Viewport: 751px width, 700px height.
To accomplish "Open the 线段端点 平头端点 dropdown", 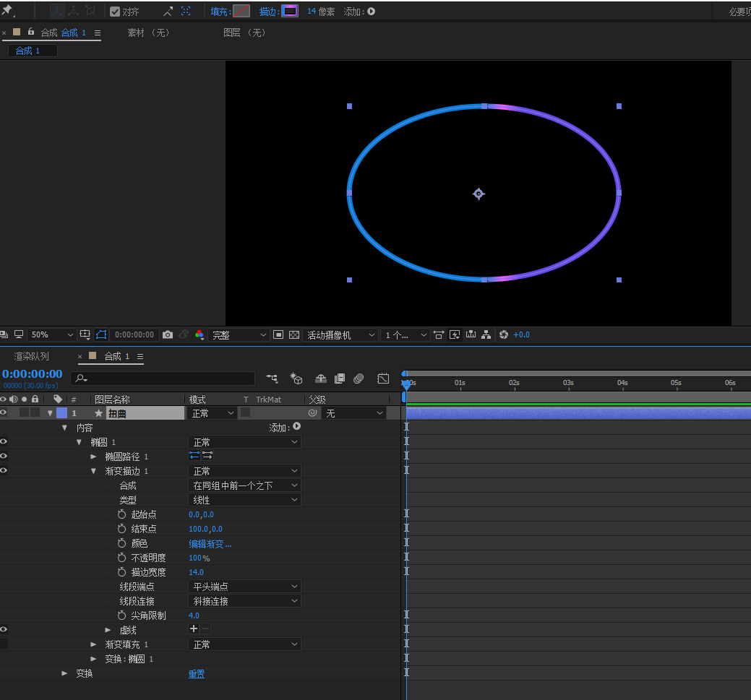I will point(245,587).
